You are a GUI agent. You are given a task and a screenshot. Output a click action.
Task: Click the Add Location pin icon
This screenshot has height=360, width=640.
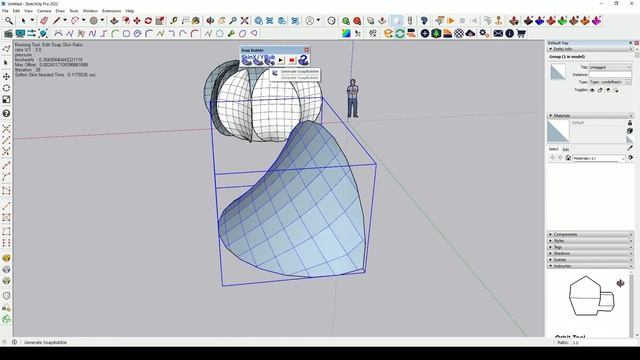(498, 21)
